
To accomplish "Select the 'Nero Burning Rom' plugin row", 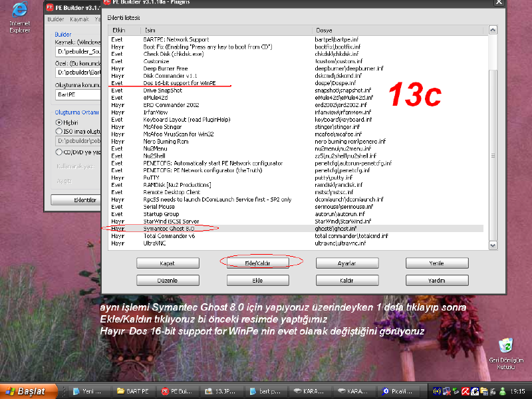I will (x=296, y=142).
